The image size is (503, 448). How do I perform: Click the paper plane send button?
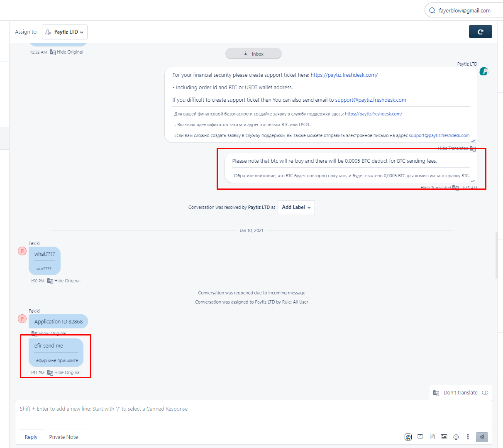click(482, 437)
